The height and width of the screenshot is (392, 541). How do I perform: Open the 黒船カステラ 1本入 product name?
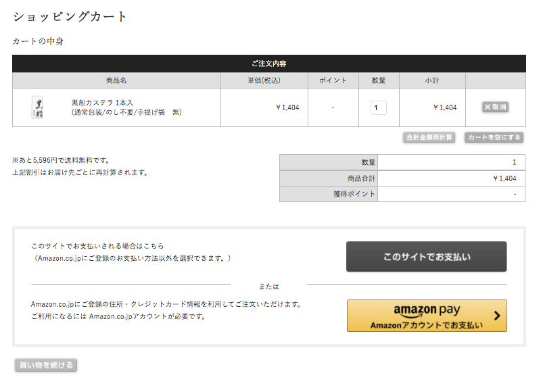[102, 103]
